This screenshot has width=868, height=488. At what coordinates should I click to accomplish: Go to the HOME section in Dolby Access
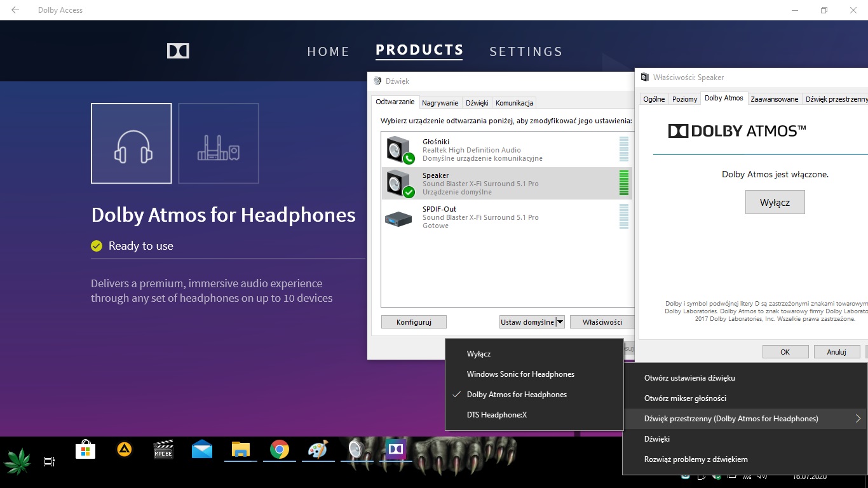click(x=329, y=51)
